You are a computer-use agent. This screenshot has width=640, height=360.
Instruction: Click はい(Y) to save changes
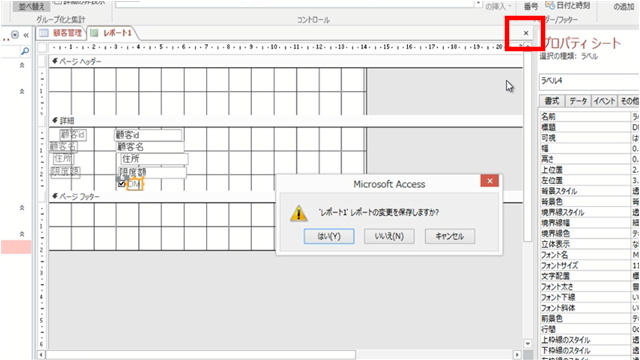coord(329,236)
